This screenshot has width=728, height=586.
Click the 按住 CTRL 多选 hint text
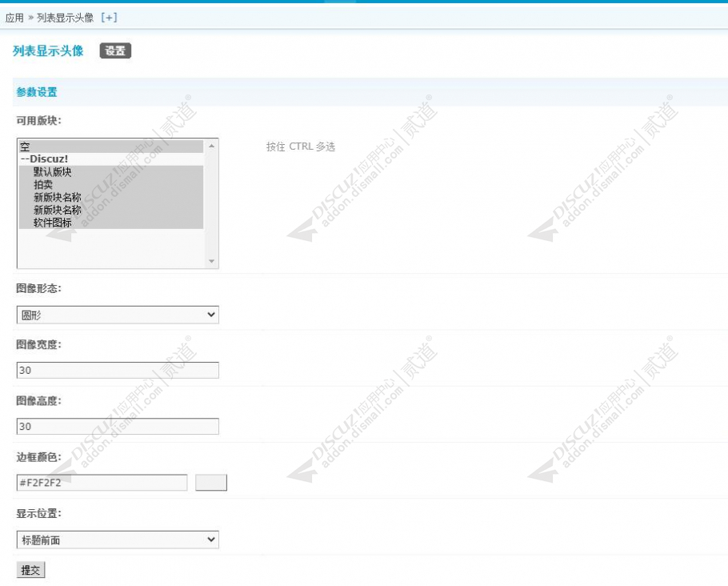301,146
